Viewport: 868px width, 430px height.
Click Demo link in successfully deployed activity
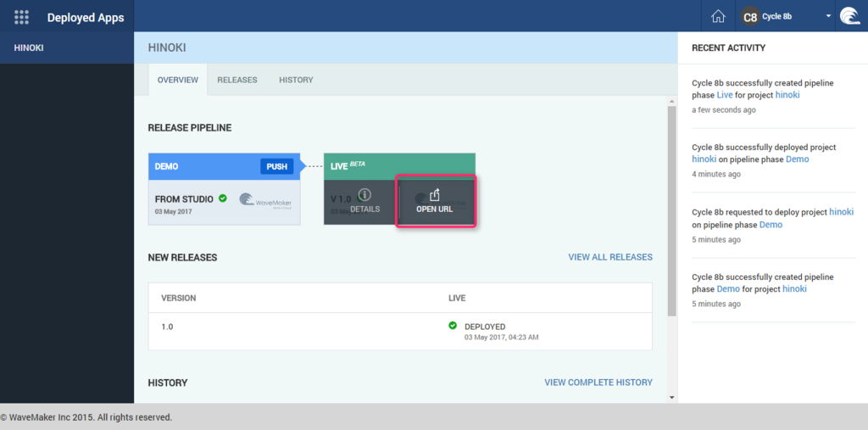click(797, 159)
